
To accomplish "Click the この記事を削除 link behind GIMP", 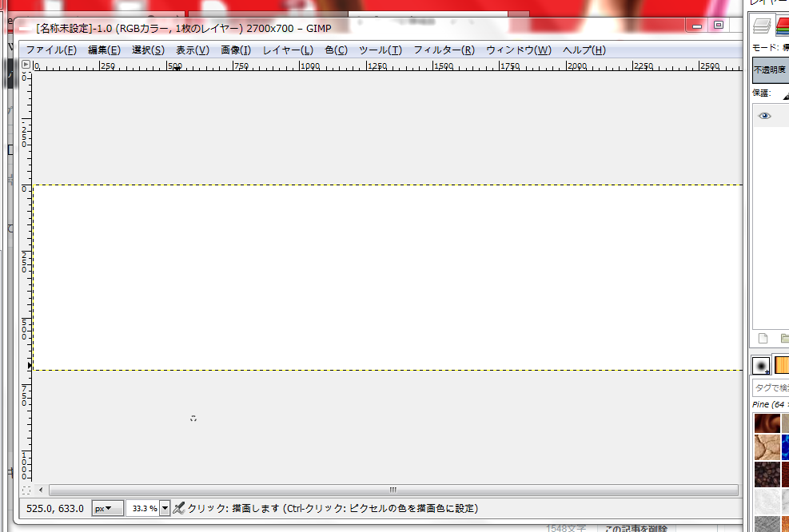I will 636,528.
